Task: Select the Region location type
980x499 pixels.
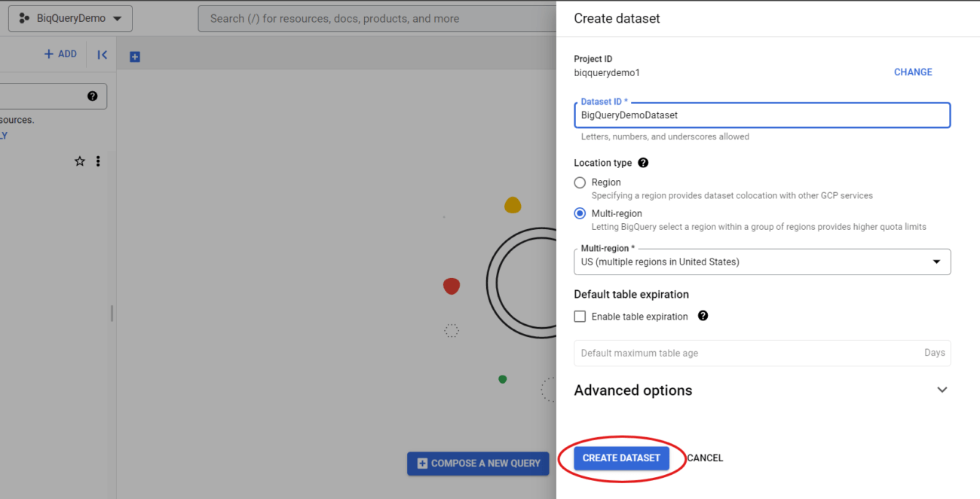Action: click(580, 182)
